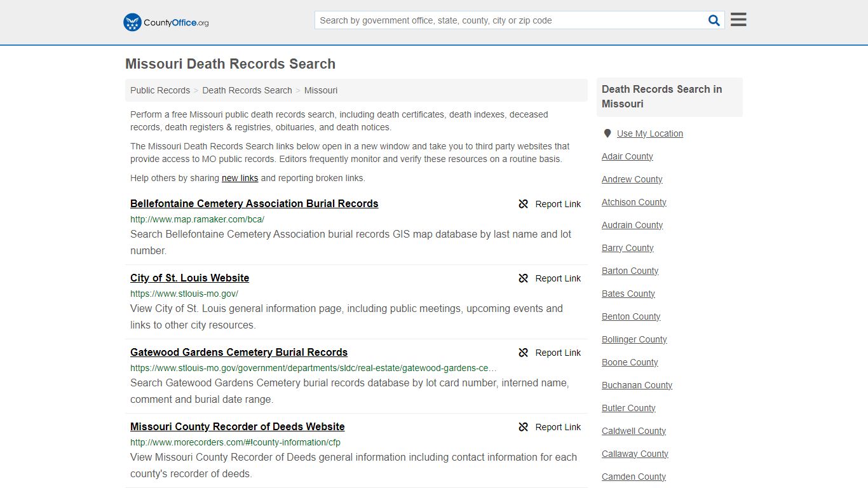This screenshot has height=488, width=868.
Task: Click the gatewood-gardens stlouis-mo.gov URL
Action: click(x=314, y=368)
